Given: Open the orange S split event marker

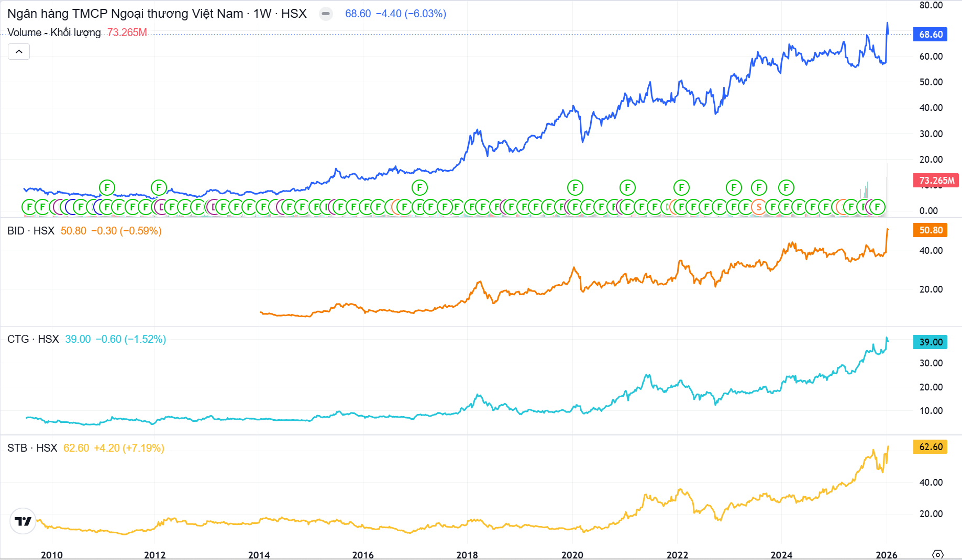Looking at the screenshot, I should point(759,207).
